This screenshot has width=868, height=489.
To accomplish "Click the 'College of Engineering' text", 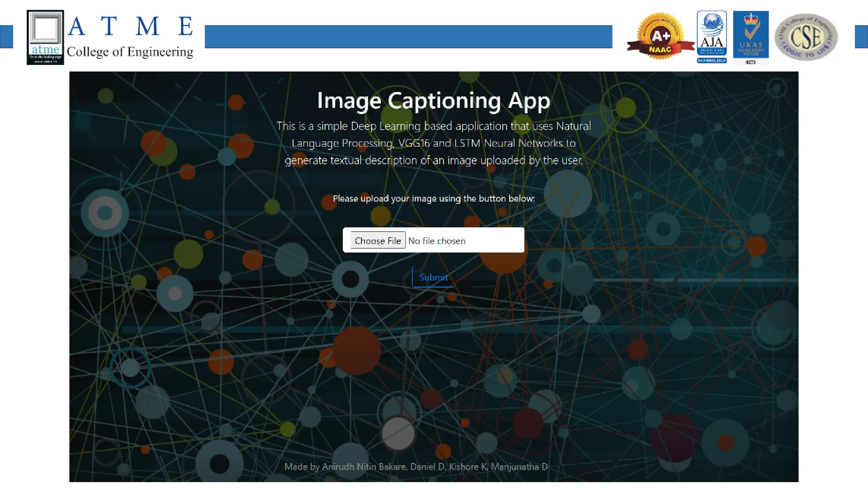I will [130, 52].
